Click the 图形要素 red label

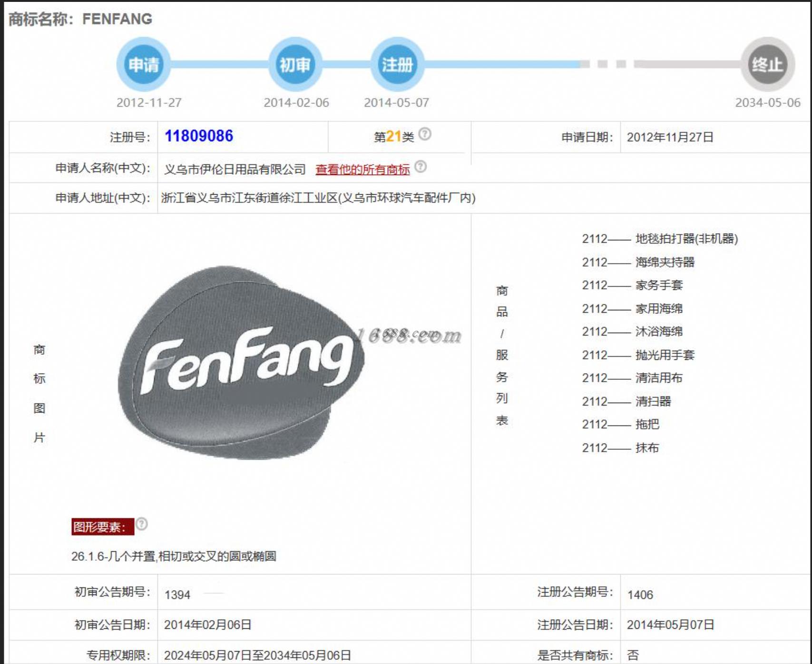click(103, 527)
